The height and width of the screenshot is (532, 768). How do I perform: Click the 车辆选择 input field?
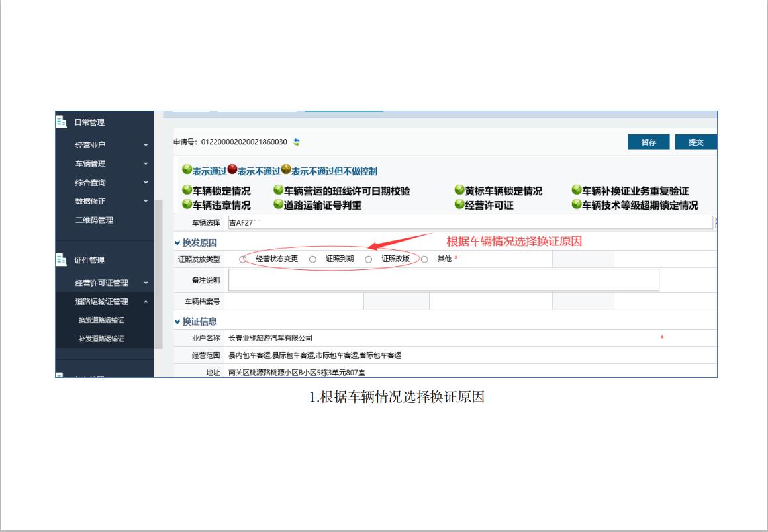click(470, 222)
